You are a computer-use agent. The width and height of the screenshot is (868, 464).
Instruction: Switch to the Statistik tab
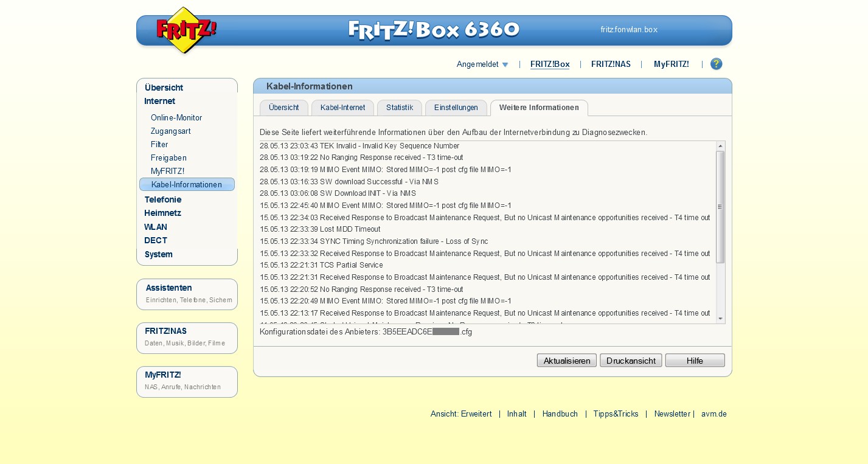(x=400, y=108)
